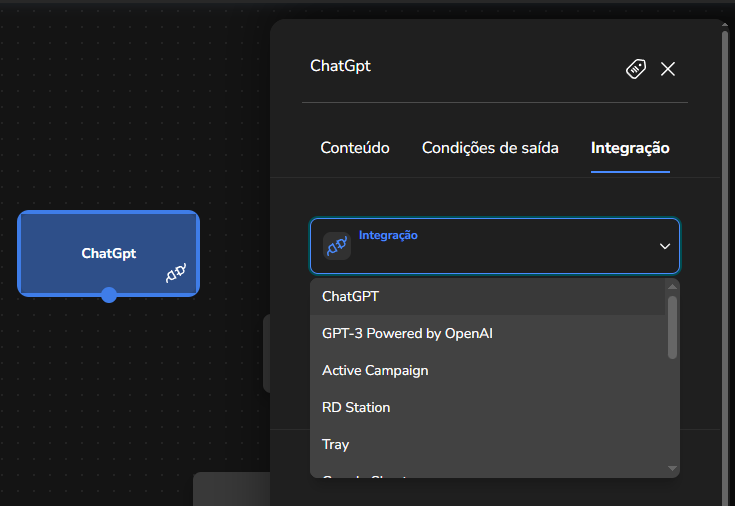Click the dropdown list scroll-down arrow
Screen dimensions: 735x506
click(672, 468)
